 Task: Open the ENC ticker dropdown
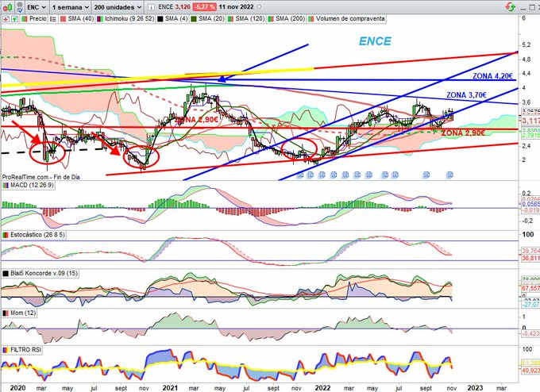coord(37,7)
